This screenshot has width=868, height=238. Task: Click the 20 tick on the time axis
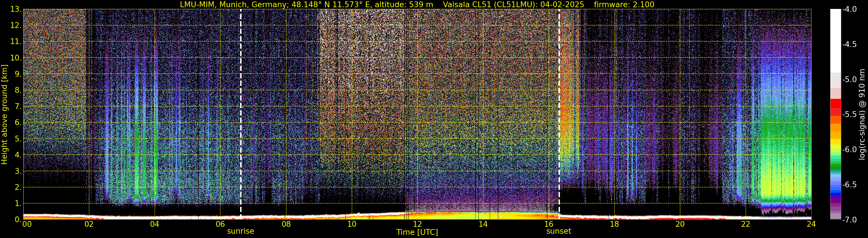(680, 224)
